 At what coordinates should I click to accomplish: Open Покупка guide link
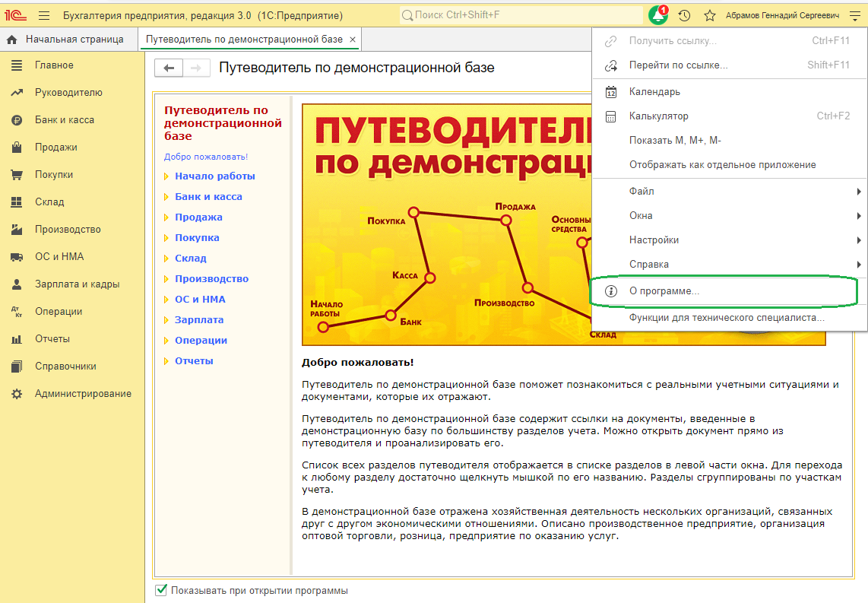[x=197, y=237]
